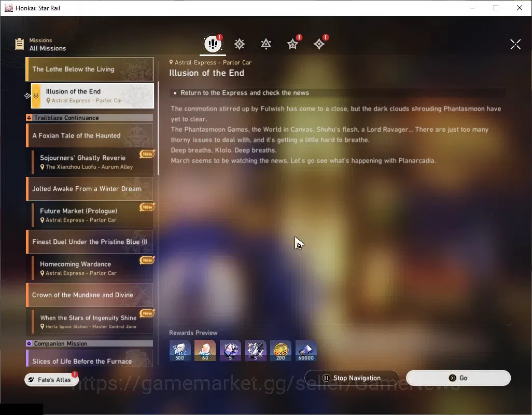Select the All Missions tab icon
Viewport: 532px width, 415px height.
pyautogui.click(x=213, y=44)
